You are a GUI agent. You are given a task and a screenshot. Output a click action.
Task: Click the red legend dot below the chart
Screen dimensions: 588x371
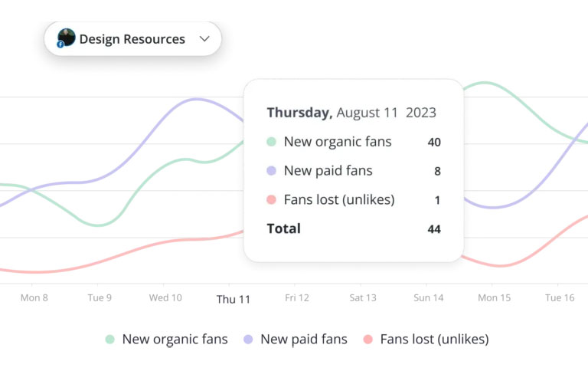point(367,339)
